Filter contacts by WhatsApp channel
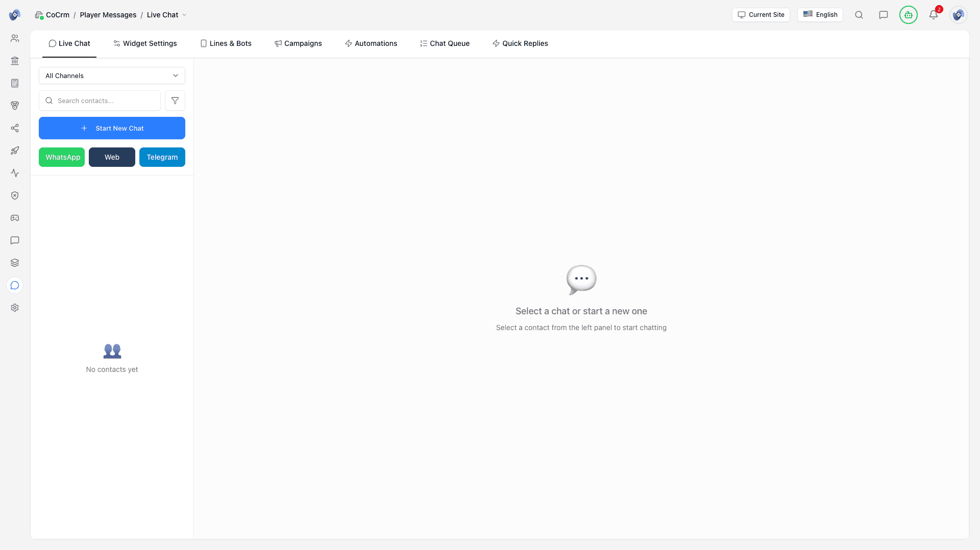The image size is (980, 550). 61,157
